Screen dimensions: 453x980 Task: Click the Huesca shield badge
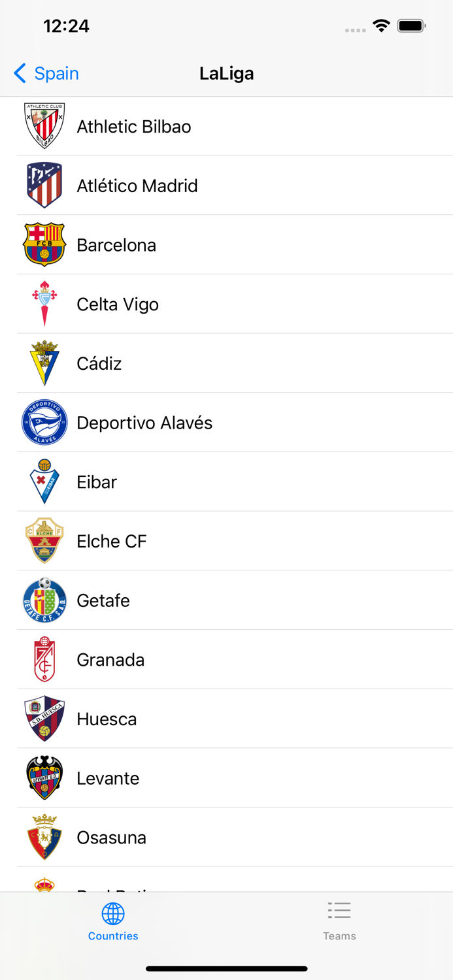pyautogui.click(x=44, y=719)
